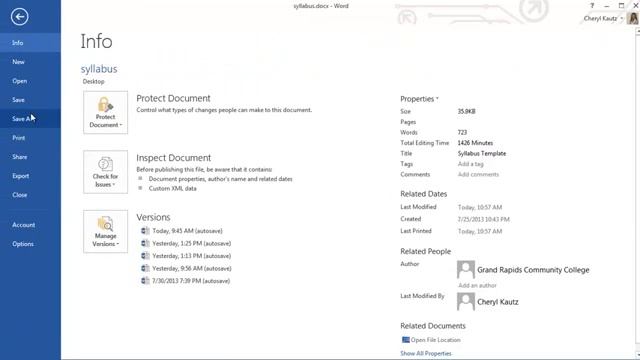This screenshot has width=640, height=360.
Task: Select Share in the backstage menu
Action: [30, 157]
